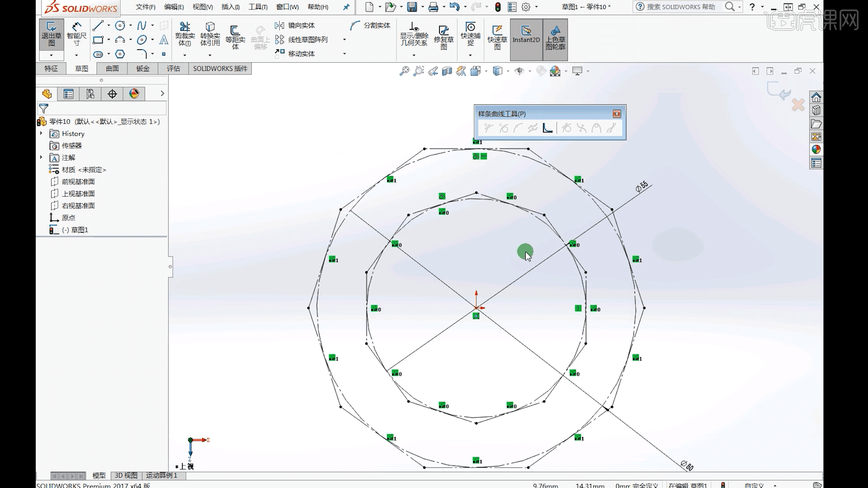Screen dimensions: 868x488
Task: Open the DisplayManager tab icon
Action: point(134,94)
